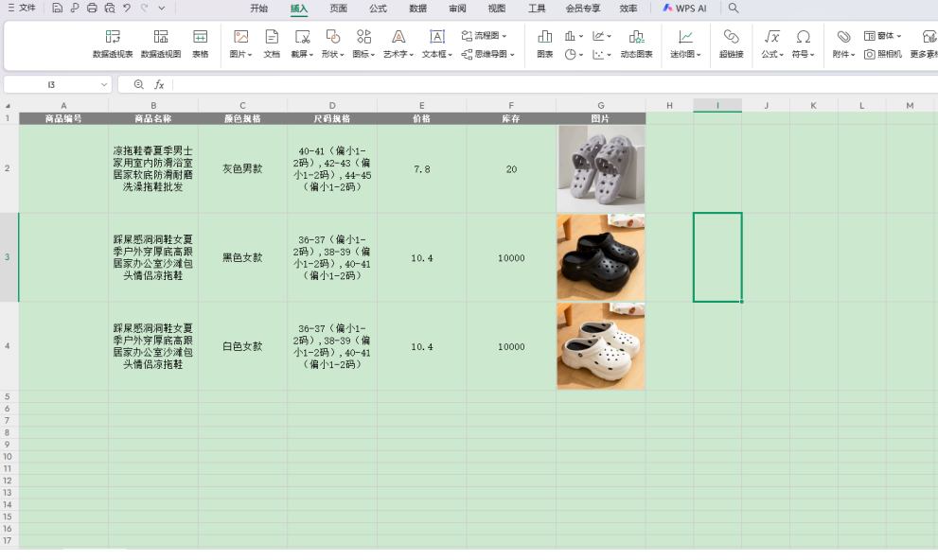Click the cell containing 白色女款

click(242, 346)
